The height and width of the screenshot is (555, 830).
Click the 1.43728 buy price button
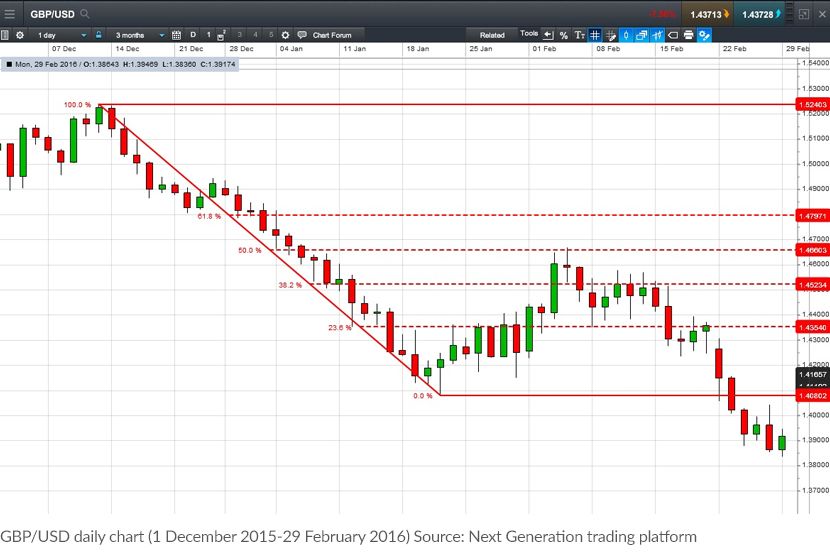761,14
